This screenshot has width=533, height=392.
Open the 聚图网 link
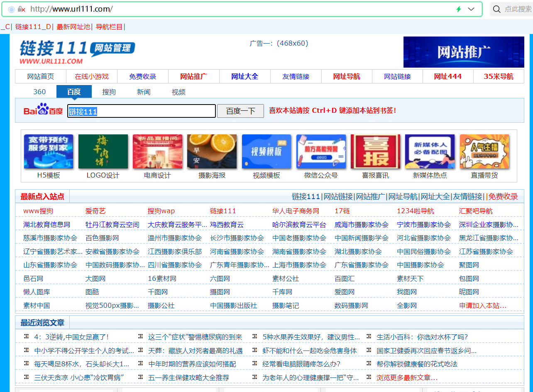point(469,265)
